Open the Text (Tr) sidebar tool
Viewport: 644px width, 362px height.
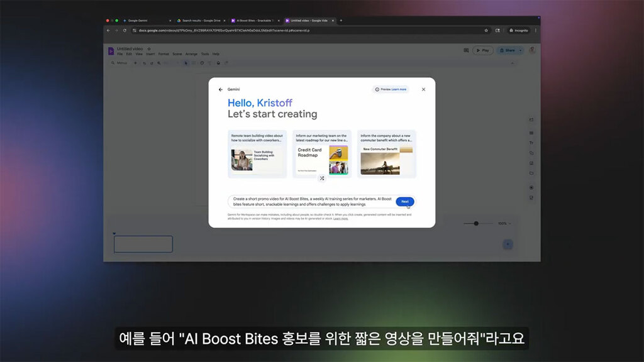click(x=531, y=143)
